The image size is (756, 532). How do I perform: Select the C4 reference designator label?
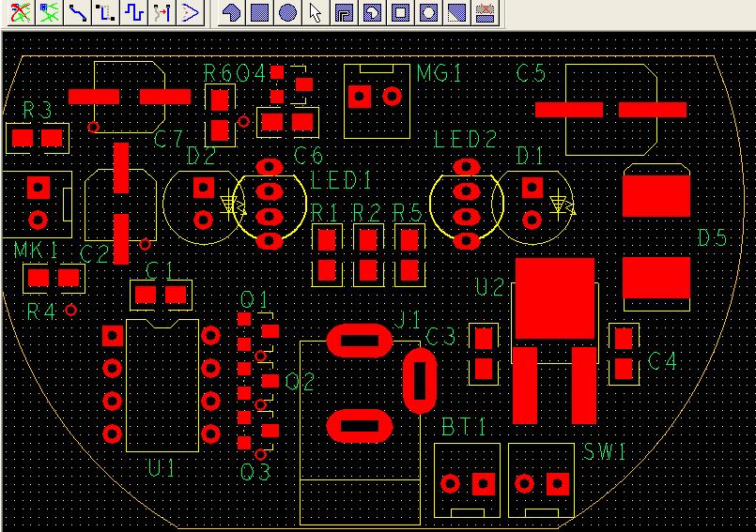click(x=662, y=360)
